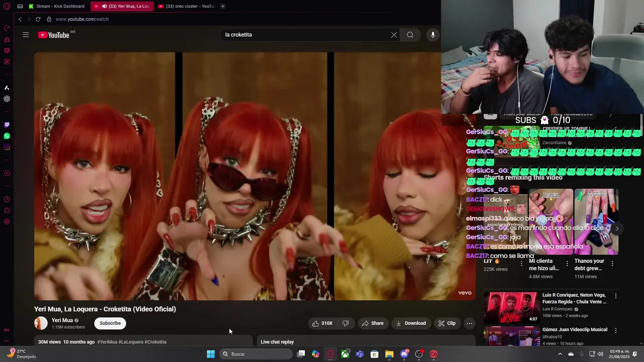The height and width of the screenshot is (362, 644).
Task: Open Opera GX main menu logo
Action: pos(7,7)
